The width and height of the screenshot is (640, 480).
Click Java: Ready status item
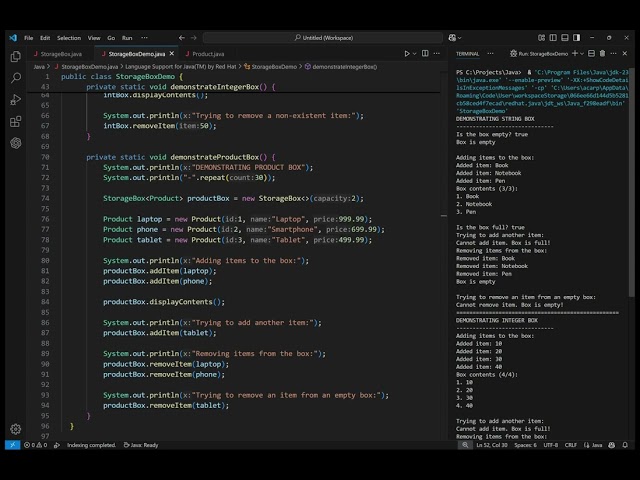click(x=141, y=445)
